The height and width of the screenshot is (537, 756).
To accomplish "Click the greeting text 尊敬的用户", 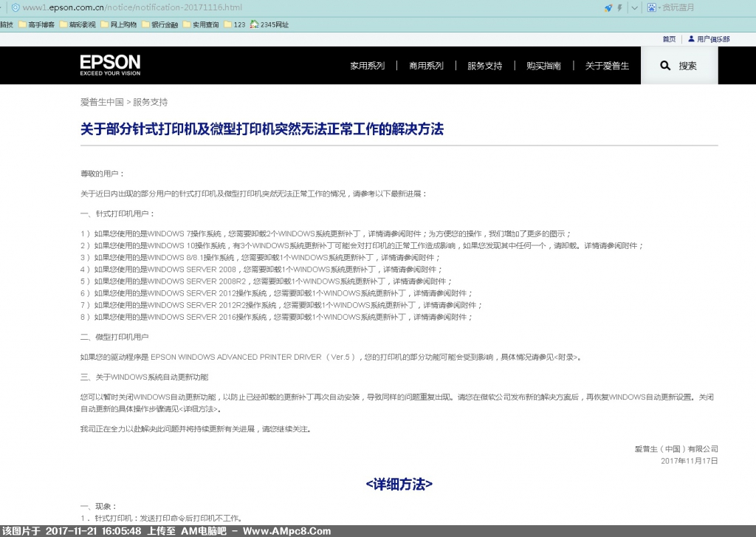I will pyautogui.click(x=102, y=174).
